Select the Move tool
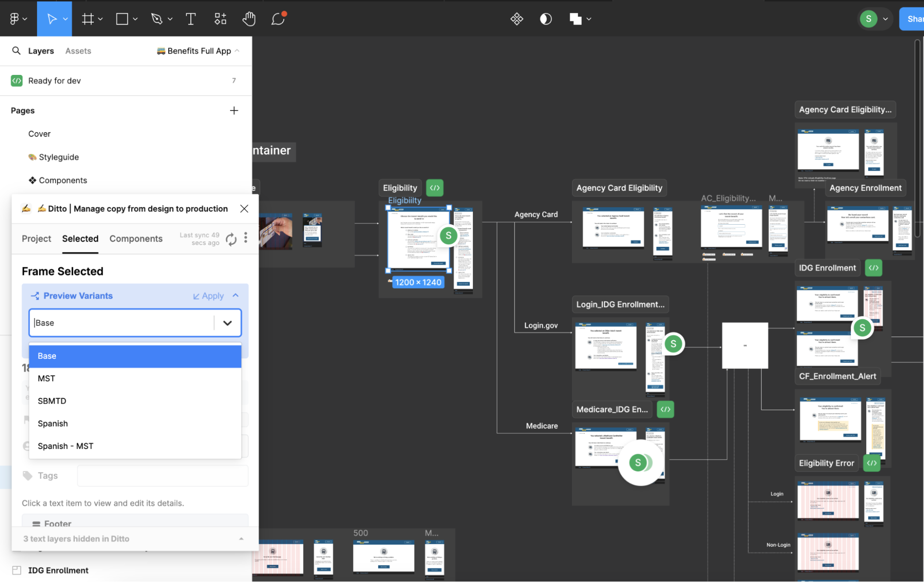The height and width of the screenshot is (582, 924). click(x=53, y=18)
